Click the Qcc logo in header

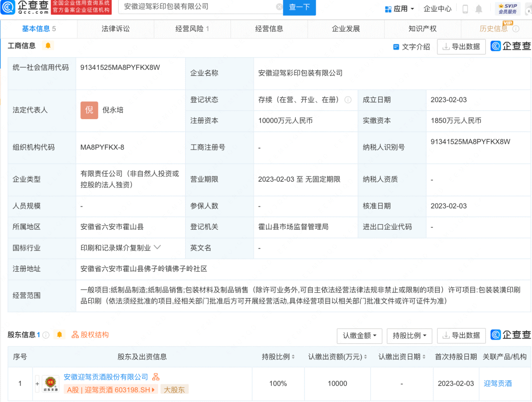tap(26, 7)
